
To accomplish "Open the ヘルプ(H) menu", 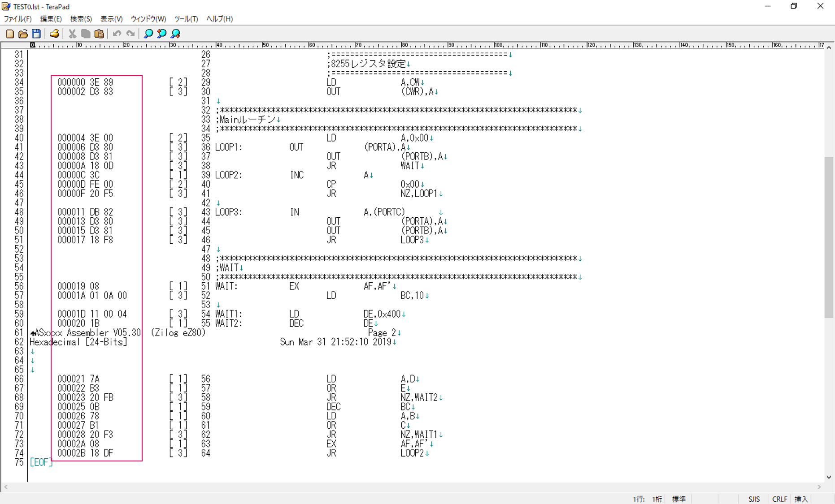I will click(x=219, y=19).
